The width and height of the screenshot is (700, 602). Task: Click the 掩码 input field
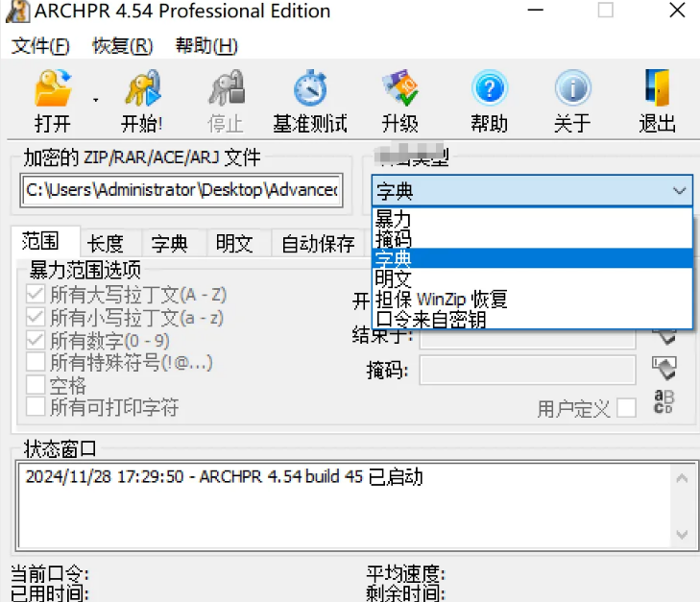528,370
